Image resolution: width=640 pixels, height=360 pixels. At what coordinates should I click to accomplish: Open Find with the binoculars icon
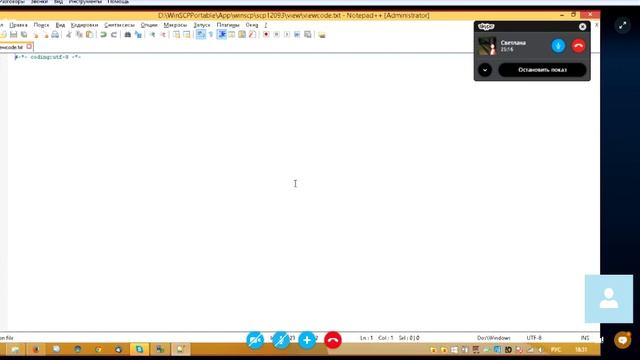(x=128, y=35)
